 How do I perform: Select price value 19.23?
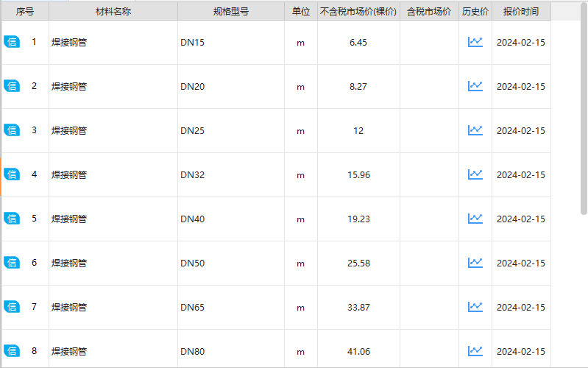[x=358, y=219]
